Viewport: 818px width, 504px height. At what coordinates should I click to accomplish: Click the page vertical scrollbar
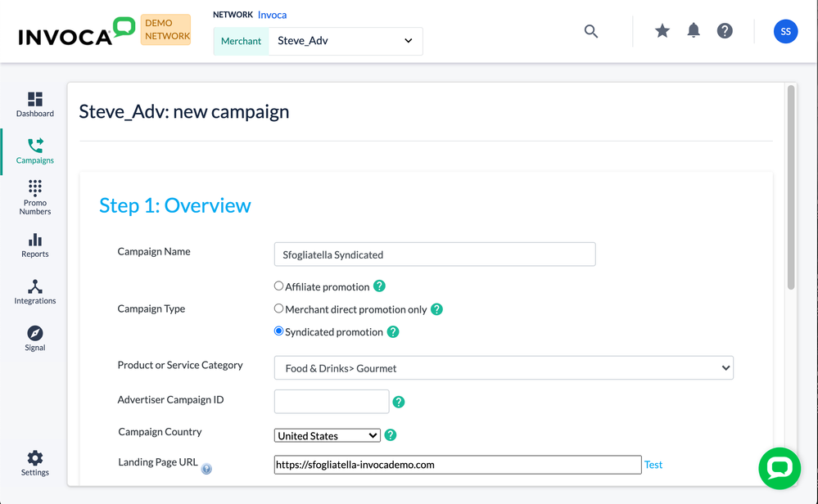(791, 187)
